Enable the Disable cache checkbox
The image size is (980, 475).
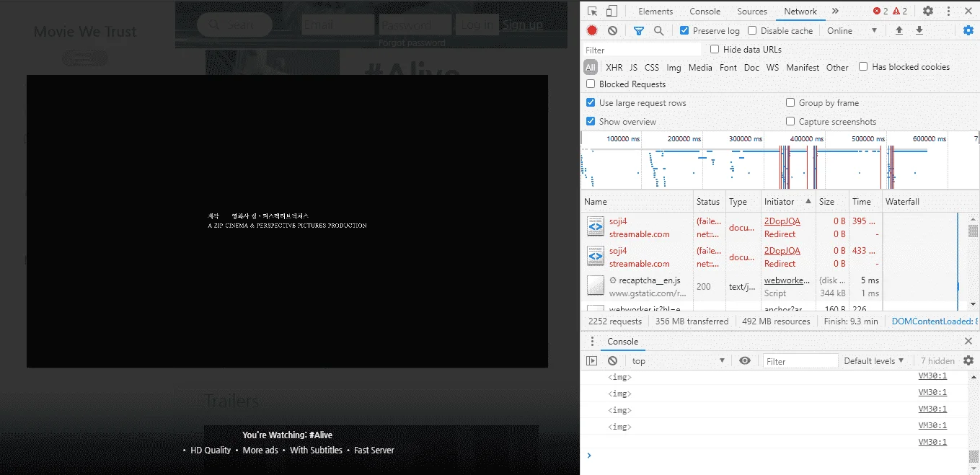(x=752, y=30)
